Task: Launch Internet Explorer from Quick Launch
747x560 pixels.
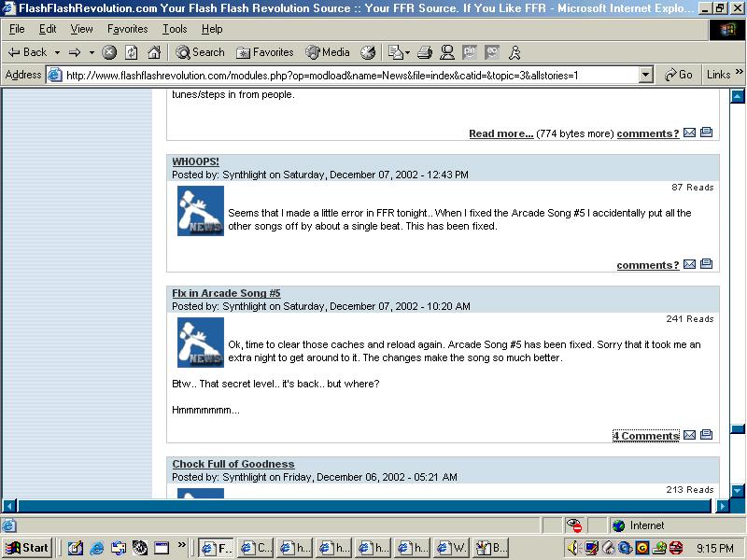Action: tap(97, 548)
